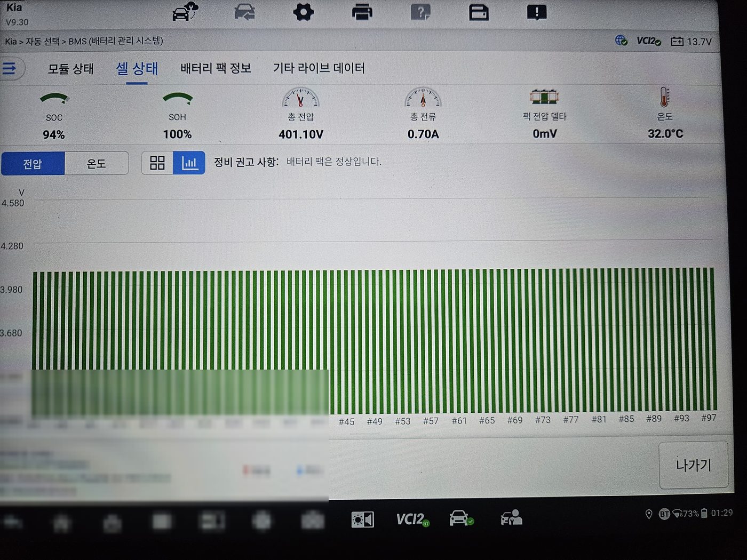Tap the 총 전압 401.10V gauge
This screenshot has width=747, height=560.
coord(301,114)
